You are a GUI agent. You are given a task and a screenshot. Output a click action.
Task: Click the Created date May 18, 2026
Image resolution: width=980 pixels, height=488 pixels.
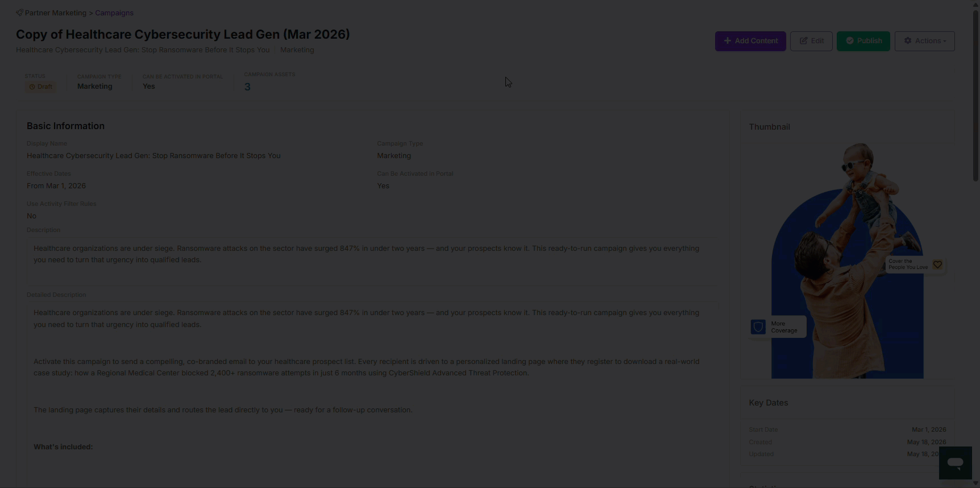(927, 442)
